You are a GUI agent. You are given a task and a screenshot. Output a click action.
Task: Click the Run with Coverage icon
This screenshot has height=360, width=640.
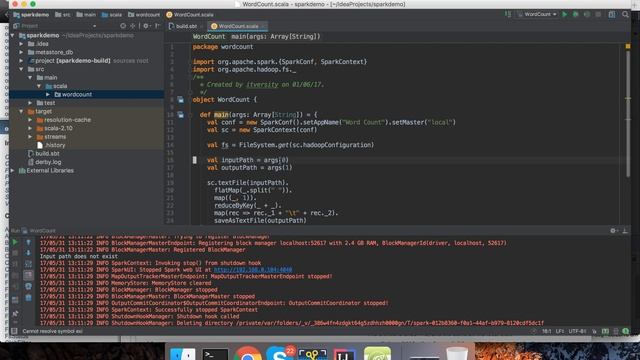[587, 14]
